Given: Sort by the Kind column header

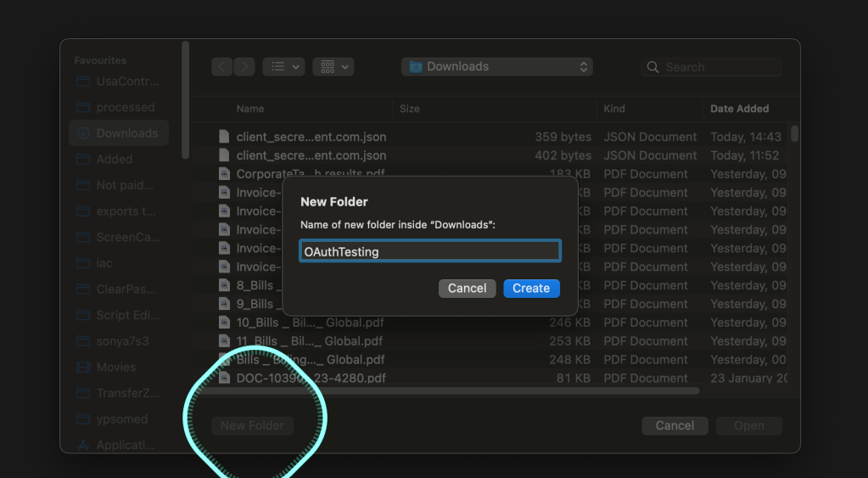Looking at the screenshot, I should pos(614,109).
